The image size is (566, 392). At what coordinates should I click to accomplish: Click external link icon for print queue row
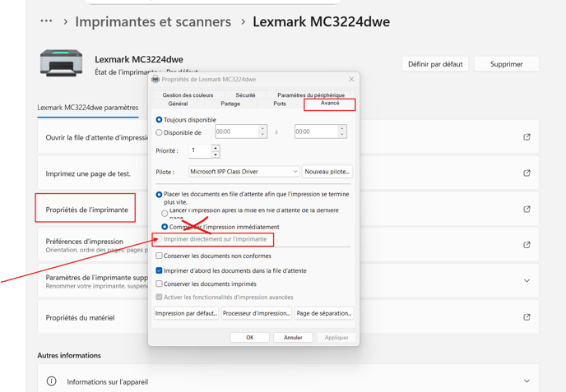(x=527, y=137)
